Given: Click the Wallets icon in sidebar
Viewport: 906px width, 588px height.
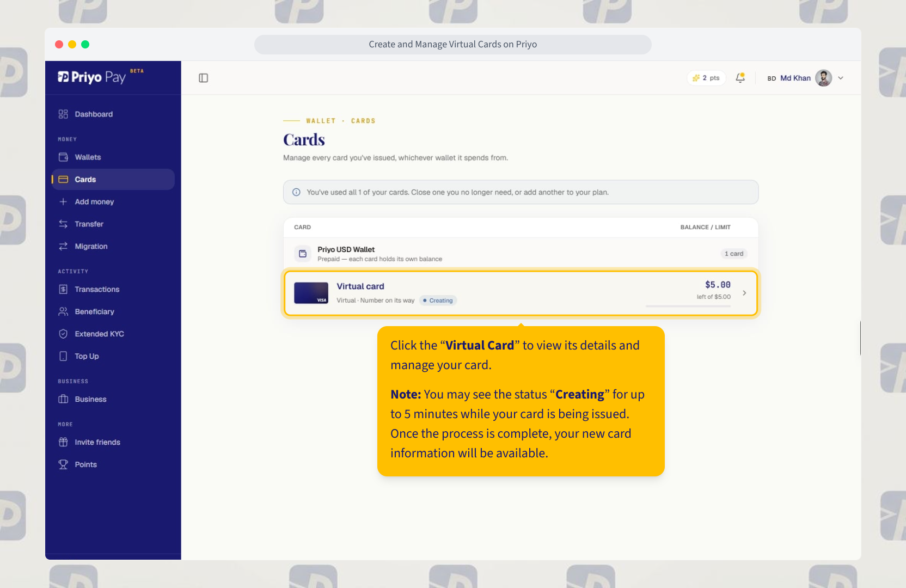Looking at the screenshot, I should pyautogui.click(x=63, y=157).
